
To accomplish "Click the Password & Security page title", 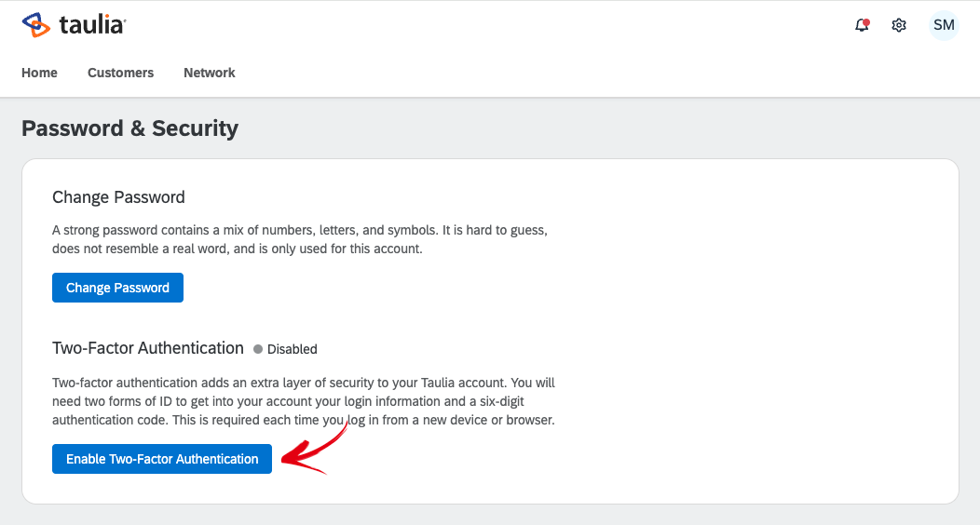I will pos(129,128).
